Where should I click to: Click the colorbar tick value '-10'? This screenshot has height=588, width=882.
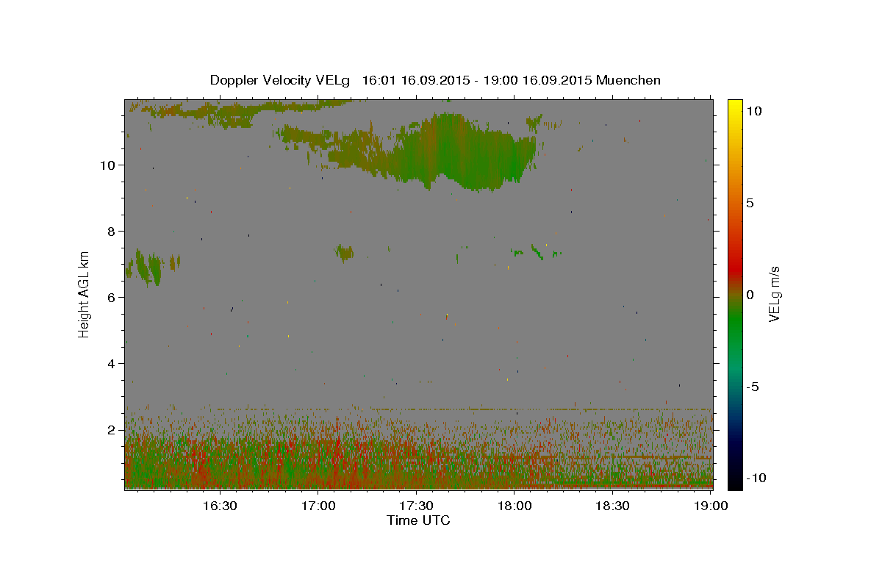click(x=755, y=478)
